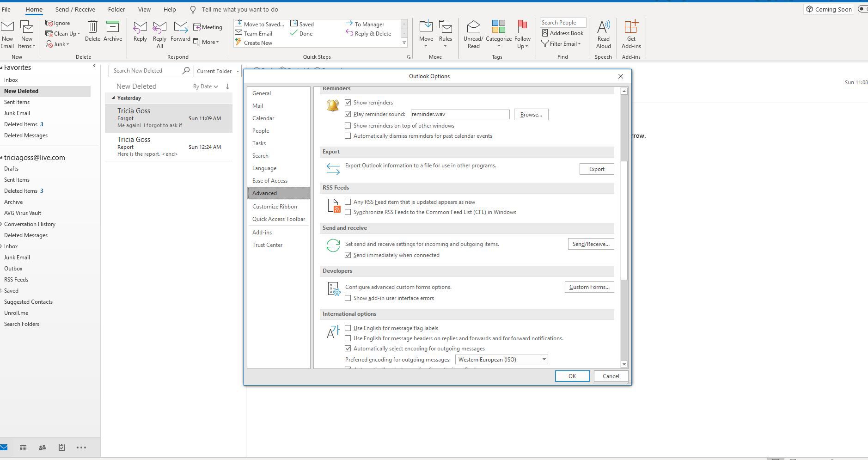Click the Export button
Screen dimensions: 868x460
597,169
